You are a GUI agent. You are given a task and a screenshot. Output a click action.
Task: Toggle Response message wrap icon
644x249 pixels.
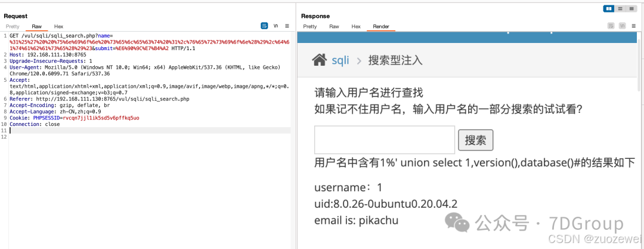pos(611,26)
